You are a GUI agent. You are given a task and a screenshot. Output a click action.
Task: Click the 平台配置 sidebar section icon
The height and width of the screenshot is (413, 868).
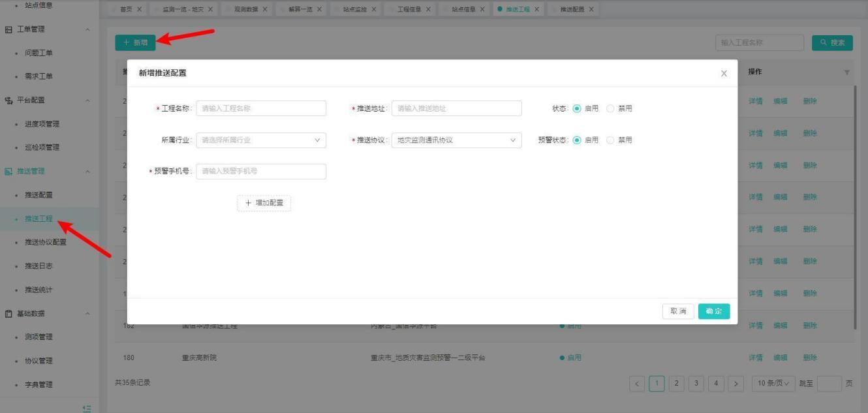(8, 100)
